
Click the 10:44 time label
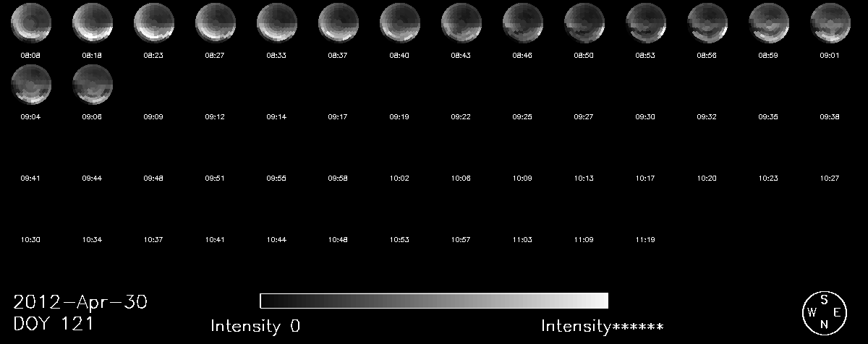coord(276,239)
